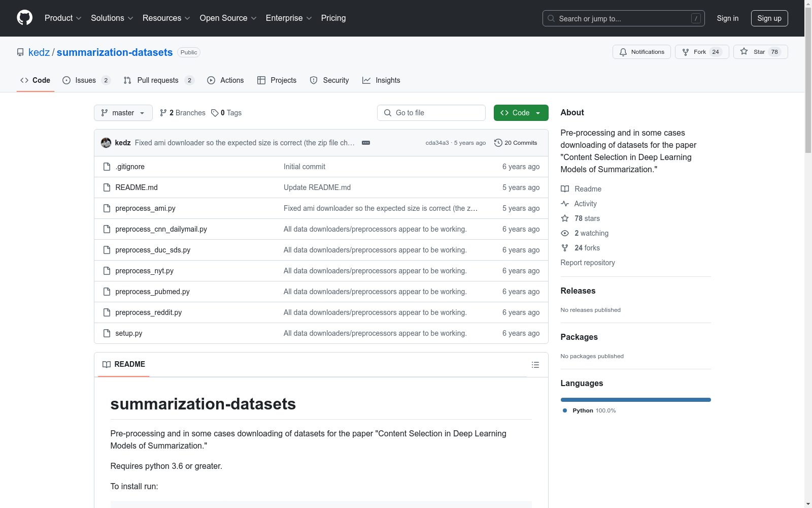Image resolution: width=812 pixels, height=508 pixels.
Task: Click file icon for README.md
Action: [x=107, y=187]
